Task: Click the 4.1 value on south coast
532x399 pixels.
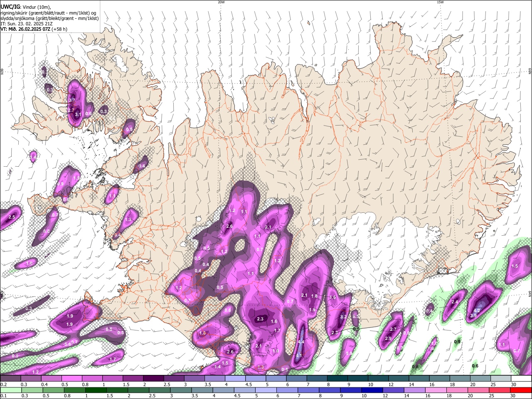Action: pyautogui.click(x=298, y=356)
